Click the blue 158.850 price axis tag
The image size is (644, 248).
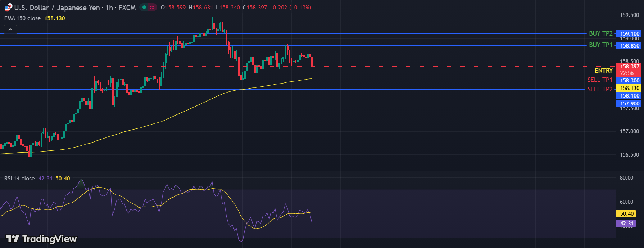(x=630, y=46)
